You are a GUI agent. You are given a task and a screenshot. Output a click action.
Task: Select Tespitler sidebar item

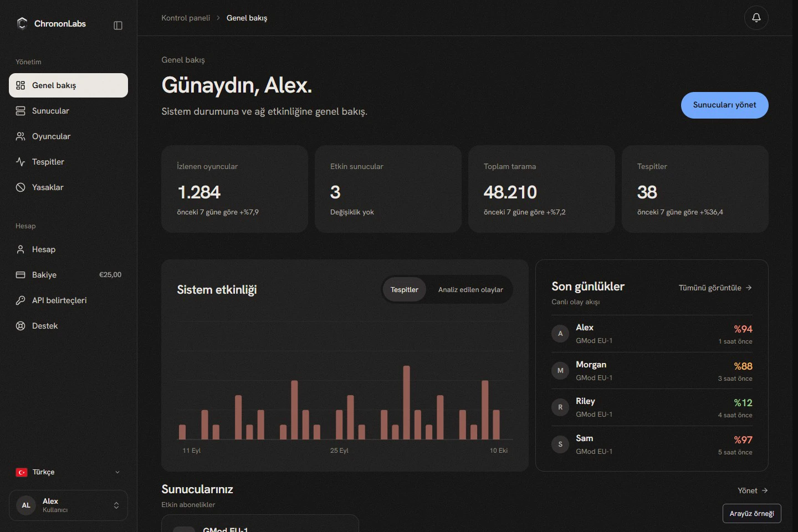68,162
